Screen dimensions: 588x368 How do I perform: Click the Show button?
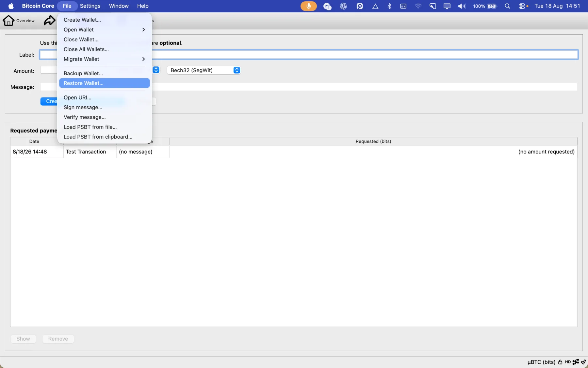[23, 339]
